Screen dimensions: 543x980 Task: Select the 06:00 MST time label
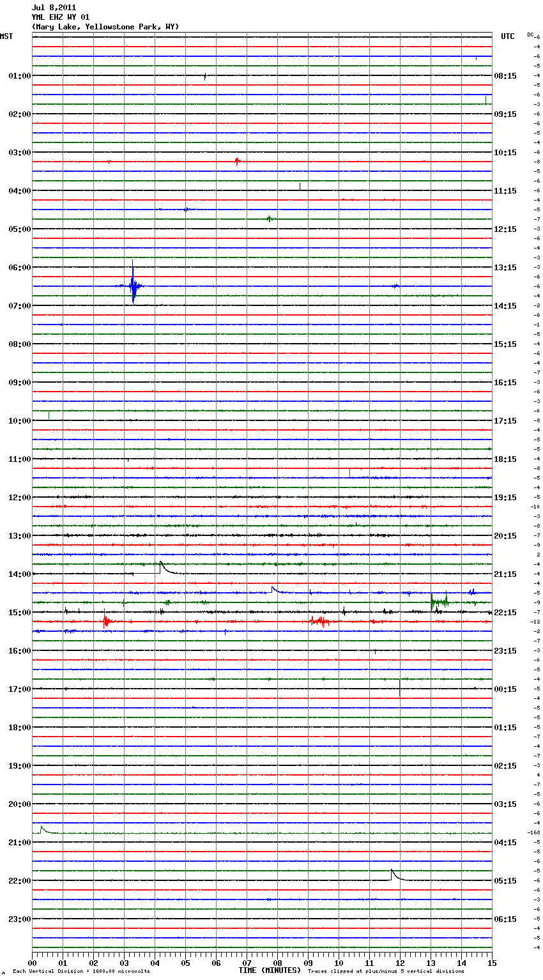19,268
